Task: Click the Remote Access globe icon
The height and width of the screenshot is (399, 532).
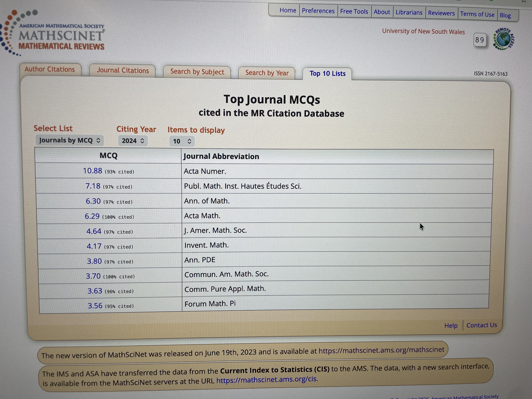Action: coord(504,39)
